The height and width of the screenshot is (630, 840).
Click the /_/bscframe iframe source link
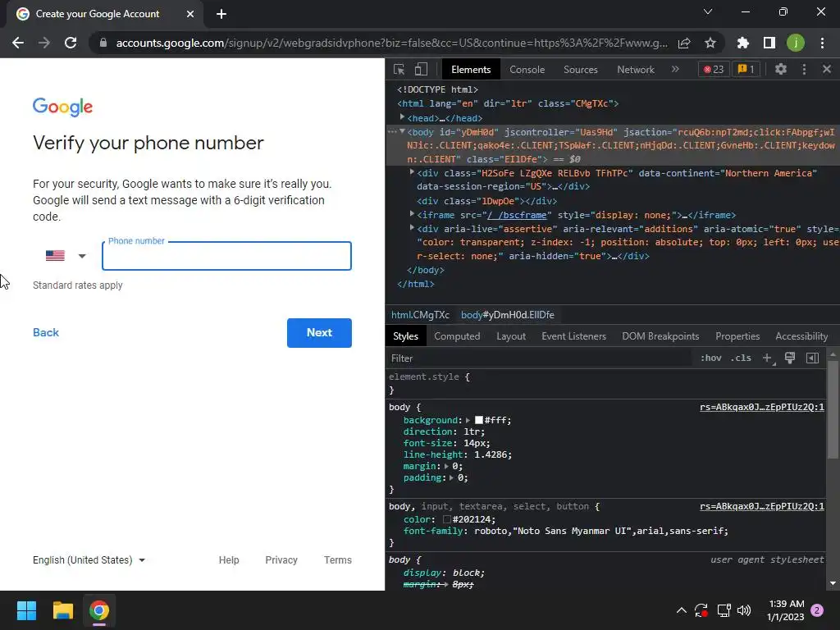click(517, 215)
